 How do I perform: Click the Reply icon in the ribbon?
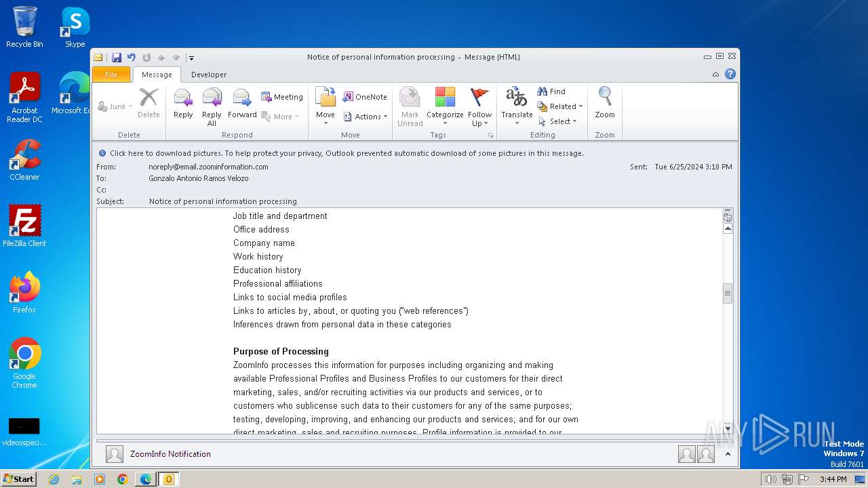tap(183, 104)
